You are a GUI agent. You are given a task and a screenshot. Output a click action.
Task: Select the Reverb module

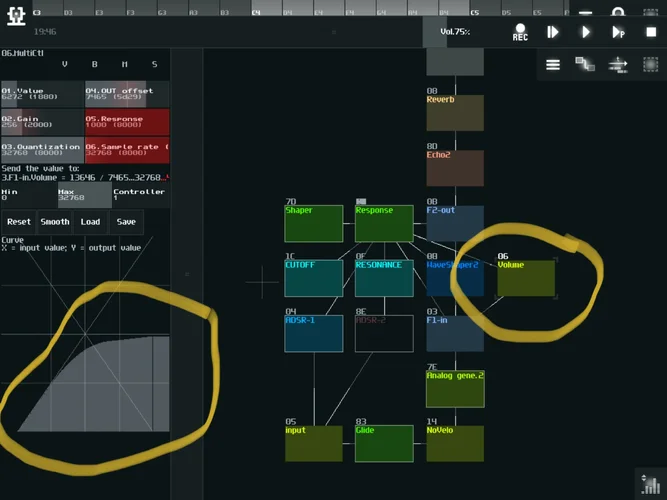point(455,113)
